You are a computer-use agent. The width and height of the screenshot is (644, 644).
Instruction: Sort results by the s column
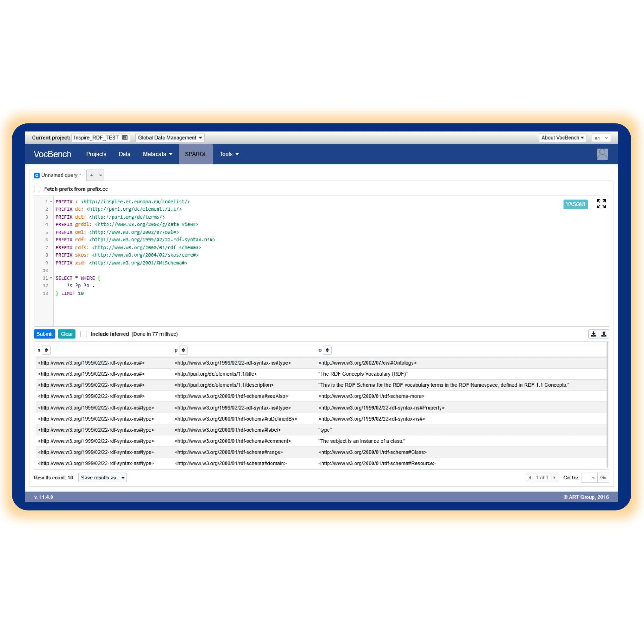coord(46,350)
